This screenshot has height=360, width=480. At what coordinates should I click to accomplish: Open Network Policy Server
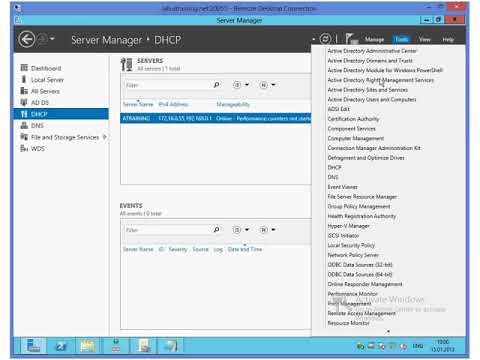(x=353, y=255)
